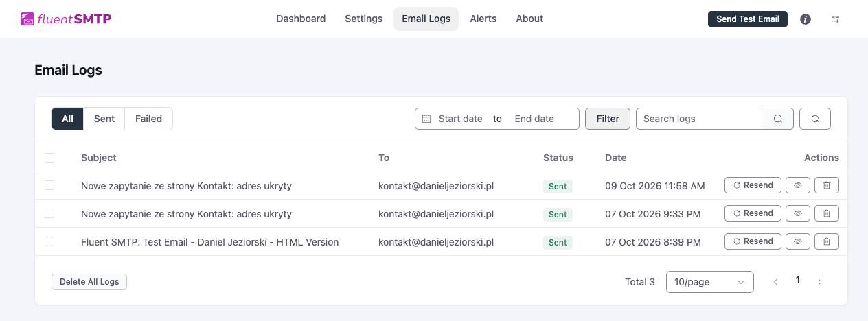Delete the 09 Oct 11:58 AM log
868x321 pixels.
point(827,185)
